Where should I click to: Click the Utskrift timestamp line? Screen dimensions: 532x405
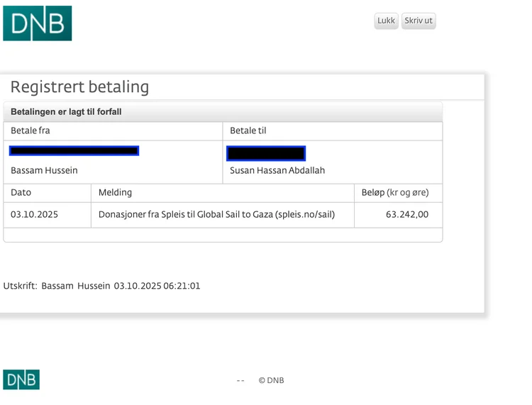pyautogui.click(x=101, y=286)
